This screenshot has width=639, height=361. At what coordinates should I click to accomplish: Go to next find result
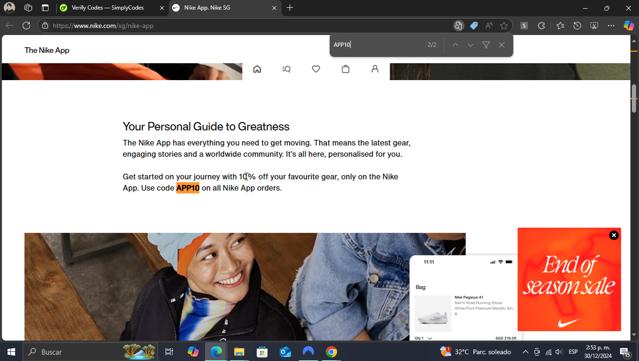pos(471,45)
